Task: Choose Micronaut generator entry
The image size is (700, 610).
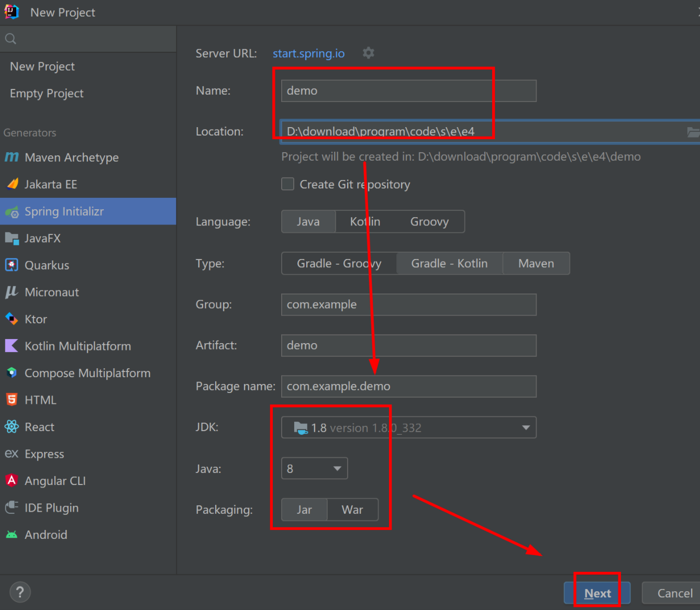Action: [x=88, y=292]
